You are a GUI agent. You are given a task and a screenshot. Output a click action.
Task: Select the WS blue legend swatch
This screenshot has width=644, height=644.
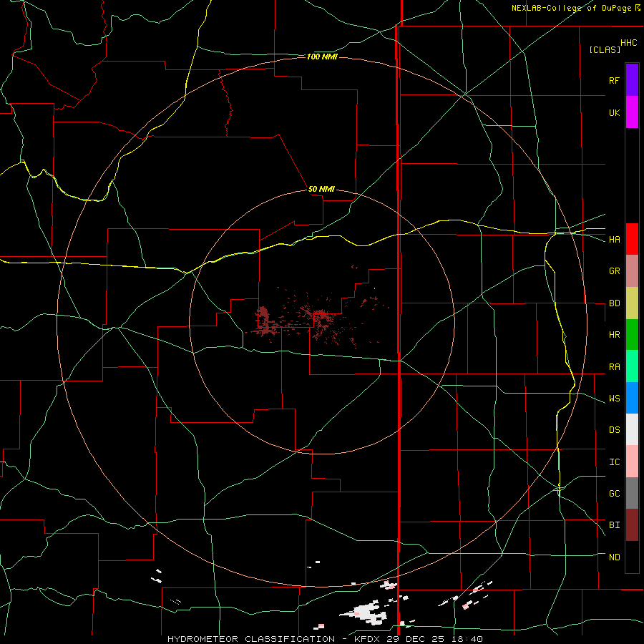click(632, 398)
